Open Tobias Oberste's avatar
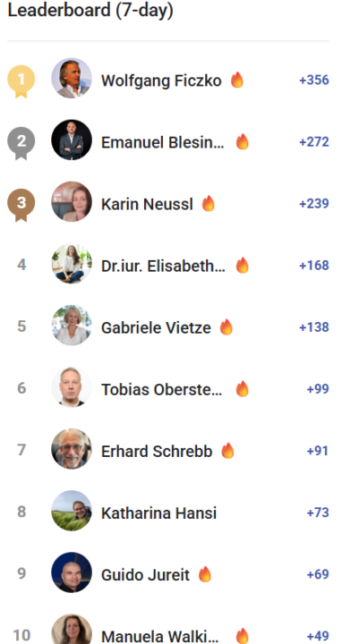 (72, 387)
